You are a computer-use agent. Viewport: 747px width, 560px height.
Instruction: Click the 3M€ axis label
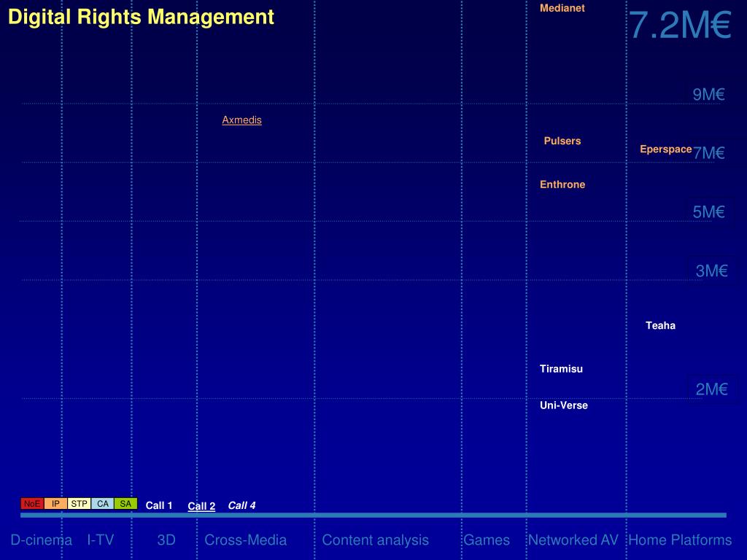pyautogui.click(x=712, y=271)
